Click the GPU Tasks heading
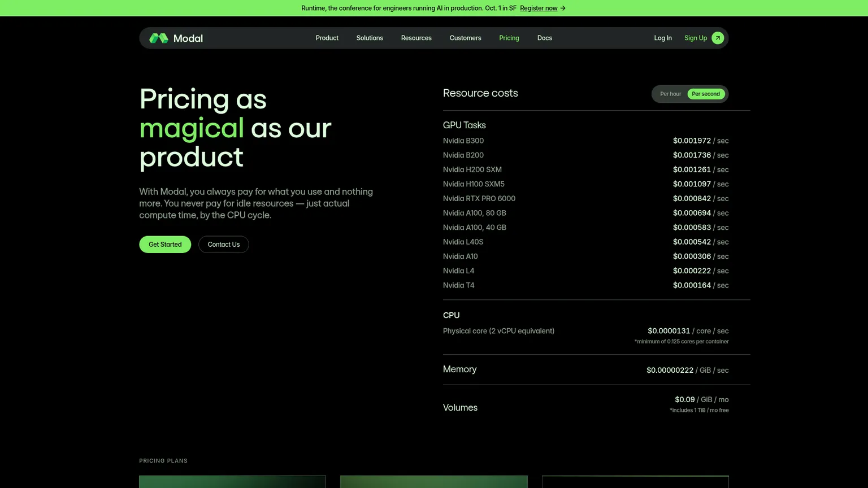This screenshot has width=868, height=488. 465,125
